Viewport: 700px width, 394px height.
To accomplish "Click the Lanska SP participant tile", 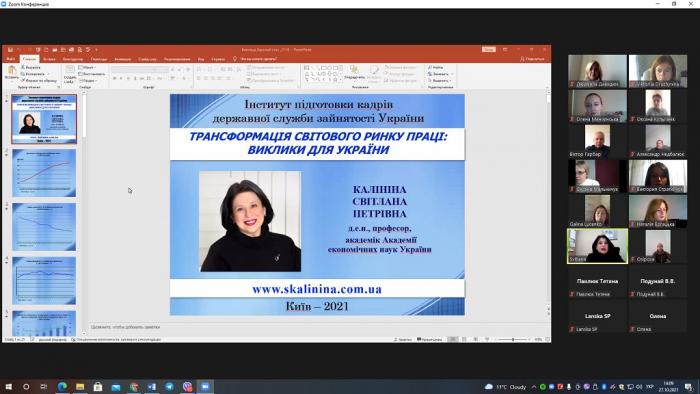I will [x=597, y=316].
